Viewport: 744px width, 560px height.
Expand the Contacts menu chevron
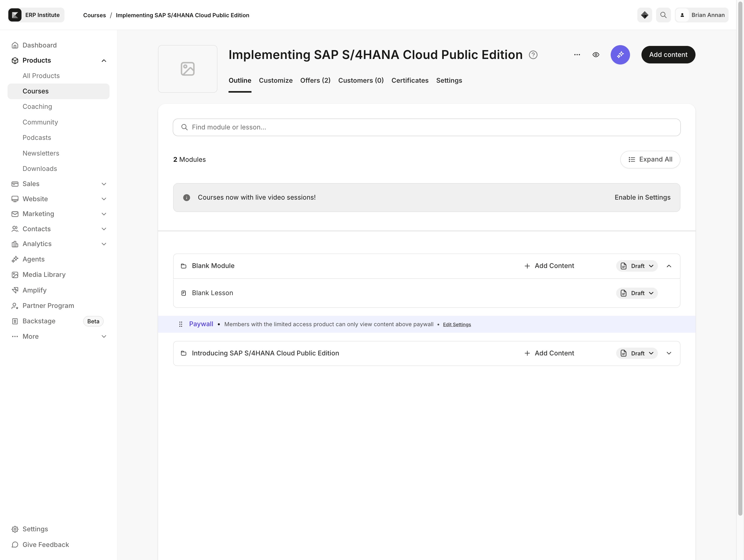pos(104,229)
